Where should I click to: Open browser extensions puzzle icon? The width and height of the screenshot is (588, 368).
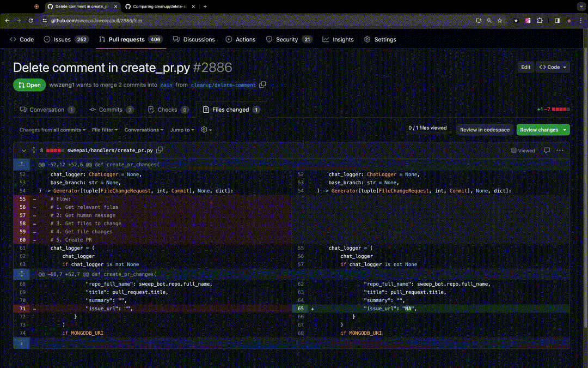tap(540, 21)
